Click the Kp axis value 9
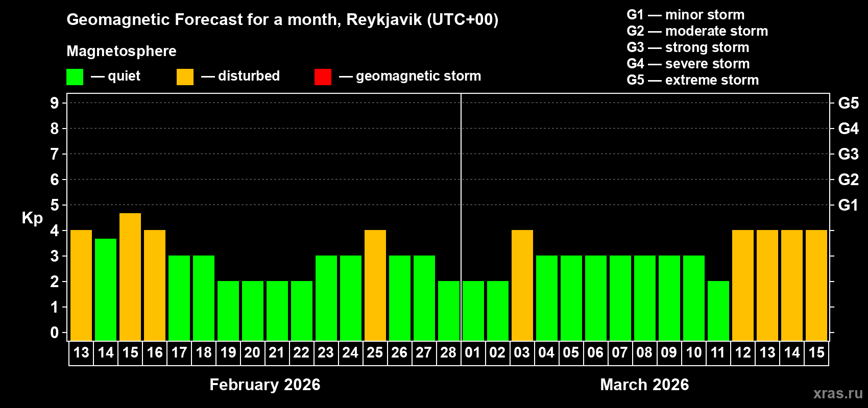 click(55, 103)
